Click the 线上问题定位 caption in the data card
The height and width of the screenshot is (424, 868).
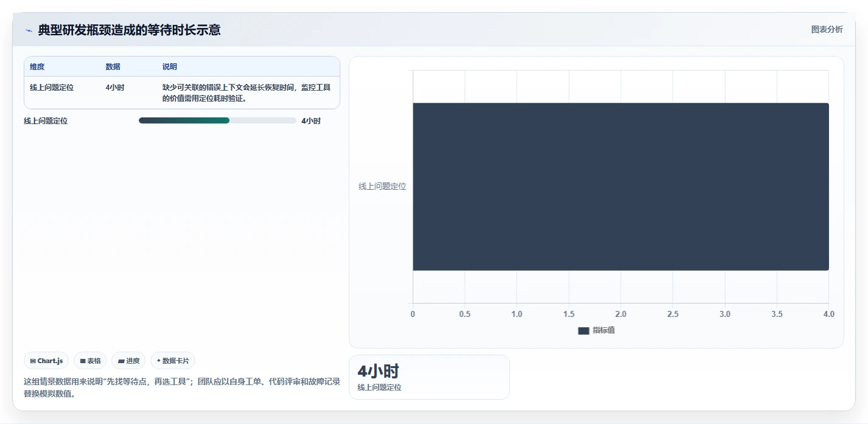pos(379,388)
